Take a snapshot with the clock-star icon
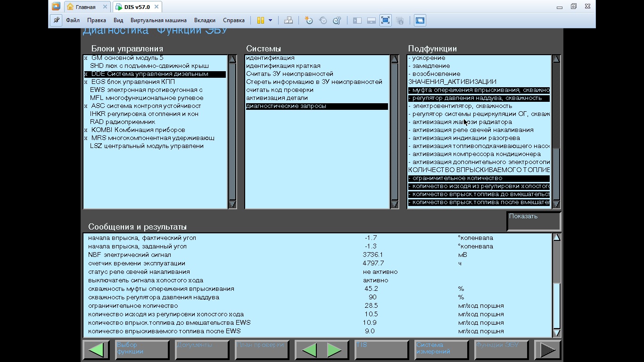 click(309, 20)
